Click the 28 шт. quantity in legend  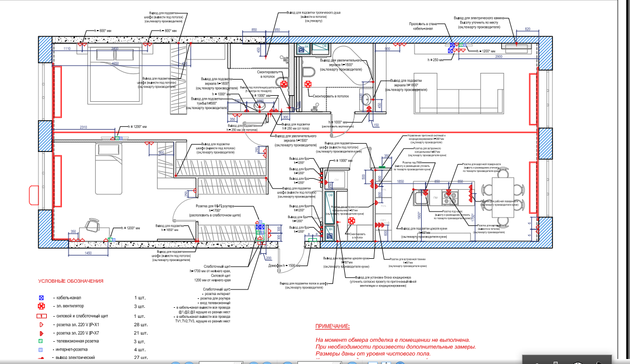click(141, 324)
